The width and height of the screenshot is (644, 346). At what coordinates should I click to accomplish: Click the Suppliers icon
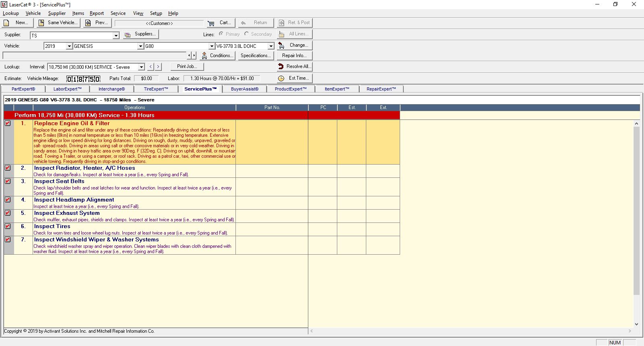click(x=128, y=35)
